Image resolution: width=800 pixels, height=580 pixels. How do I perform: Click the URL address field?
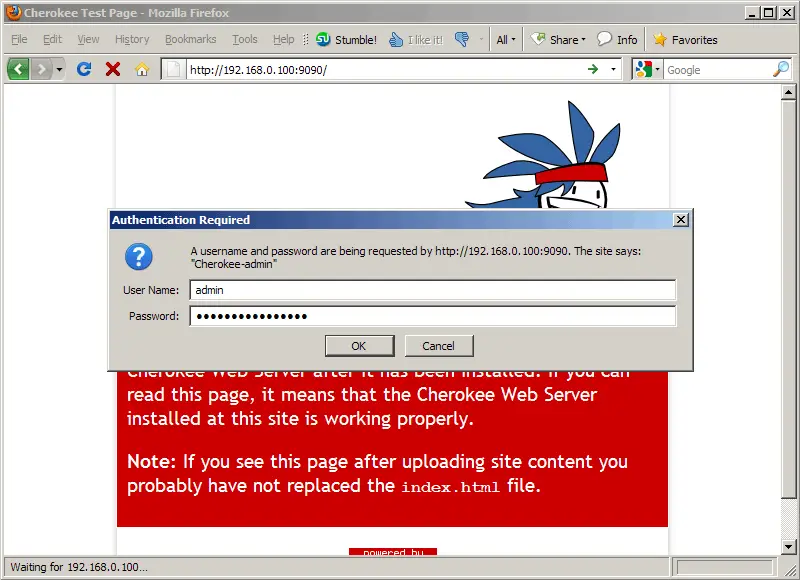pos(385,69)
